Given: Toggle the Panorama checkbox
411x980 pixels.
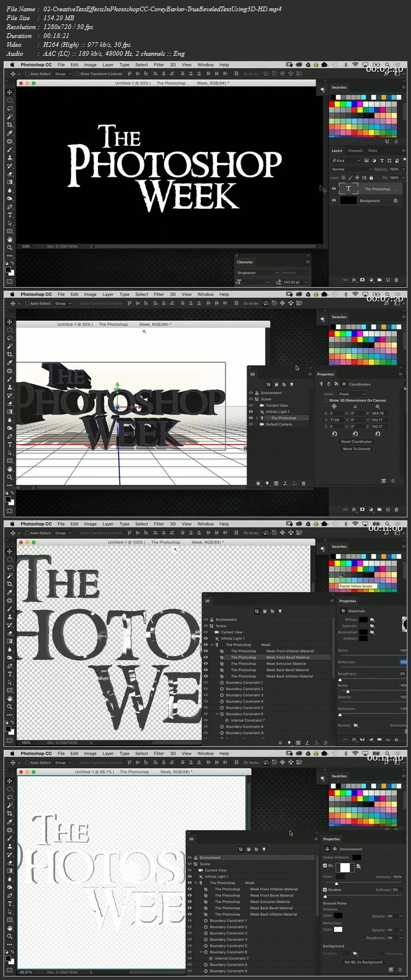Looking at the screenshot, I should 382,953.
